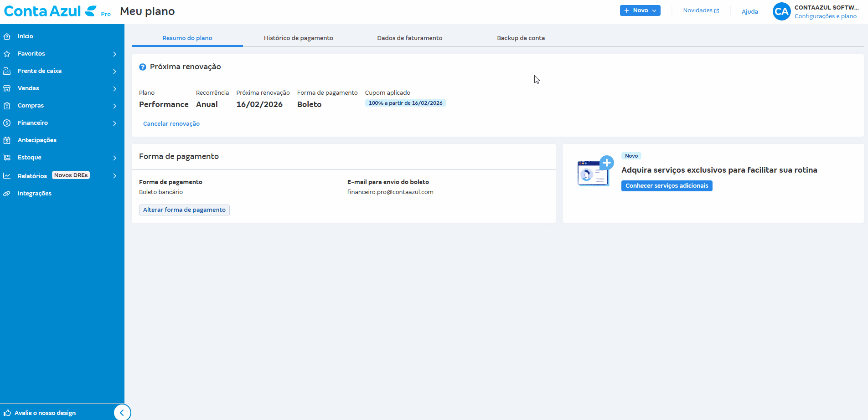Open Backup da conta tab
The width and height of the screenshot is (868, 420).
pyautogui.click(x=521, y=38)
